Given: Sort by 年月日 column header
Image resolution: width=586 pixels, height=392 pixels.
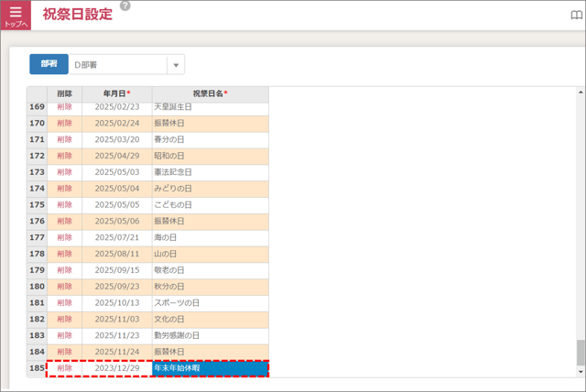Looking at the screenshot, I should click(116, 93).
